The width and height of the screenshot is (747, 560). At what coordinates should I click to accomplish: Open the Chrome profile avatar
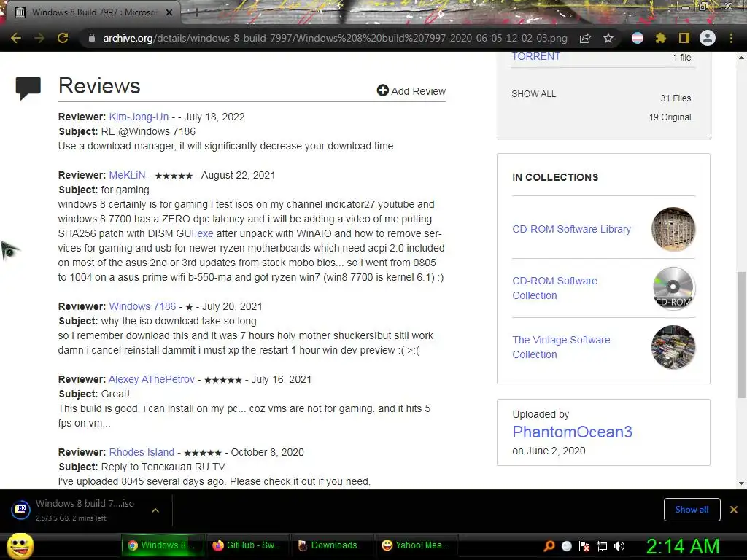point(708,38)
